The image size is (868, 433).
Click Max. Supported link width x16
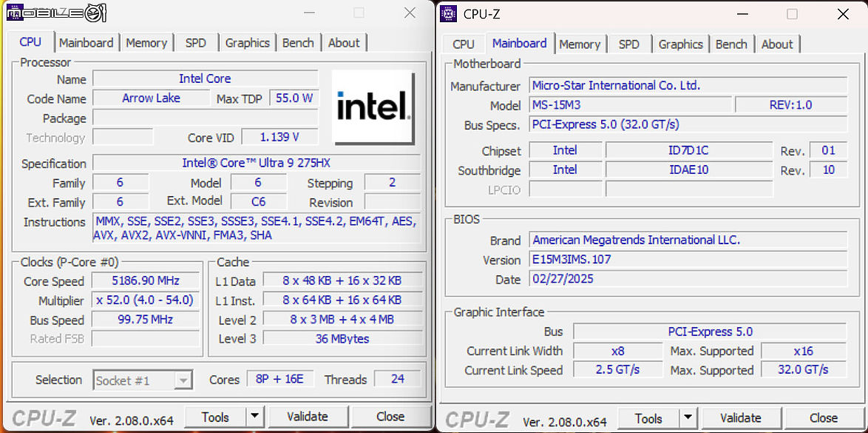[x=804, y=351]
